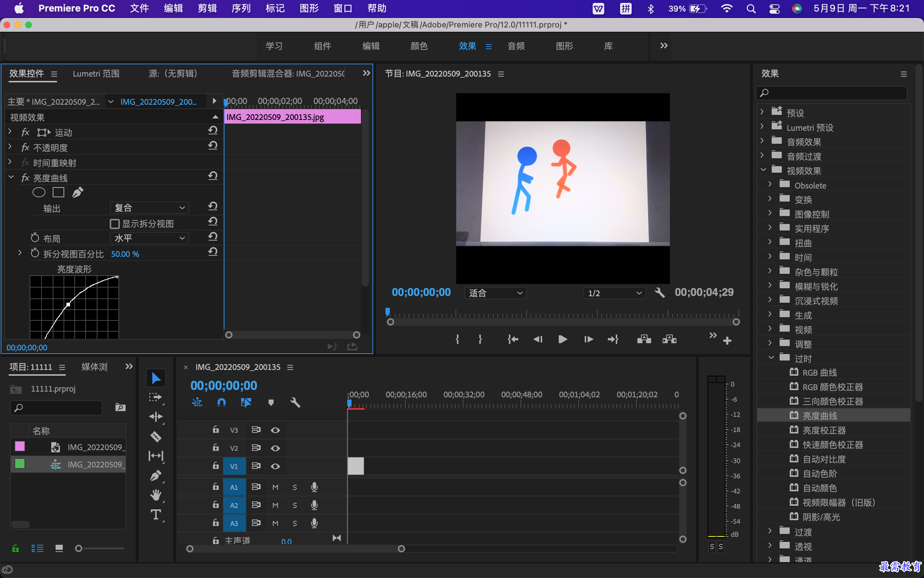Add marker in timeline panel
The width and height of the screenshot is (924, 578).
[x=271, y=402]
